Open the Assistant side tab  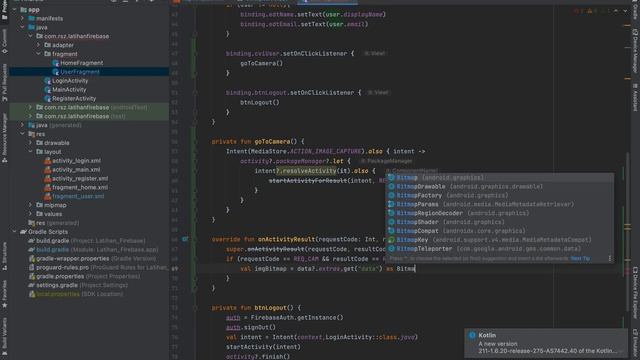635,97
